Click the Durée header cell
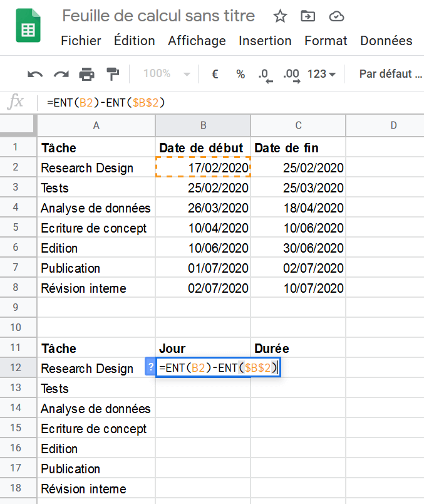Image resolution: width=424 pixels, height=504 pixels. coord(298,347)
